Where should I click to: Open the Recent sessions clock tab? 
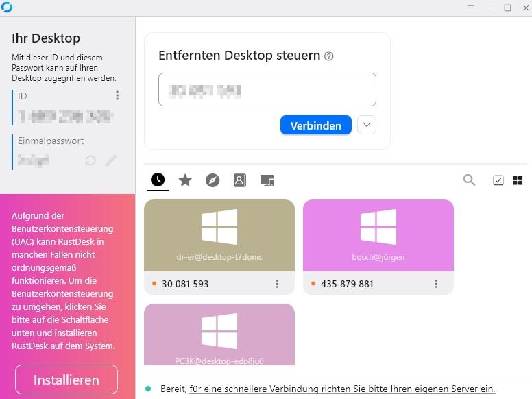[x=158, y=180]
